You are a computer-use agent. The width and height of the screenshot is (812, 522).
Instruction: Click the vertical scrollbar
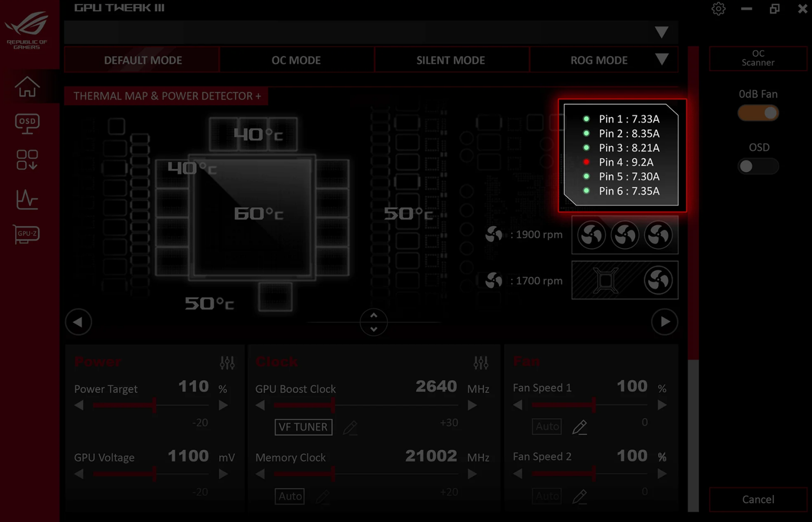(693, 279)
